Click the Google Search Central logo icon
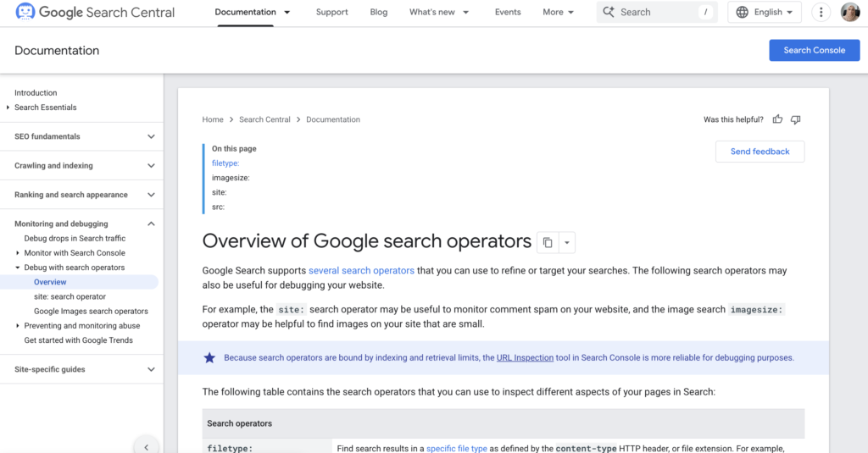 pos(25,12)
